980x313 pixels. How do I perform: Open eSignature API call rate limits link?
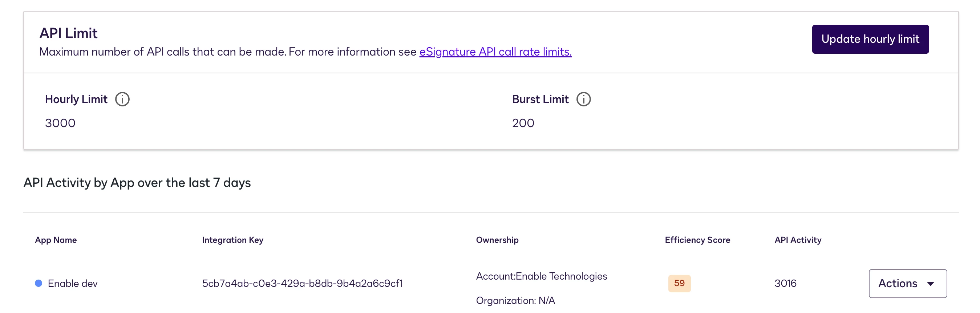click(495, 51)
